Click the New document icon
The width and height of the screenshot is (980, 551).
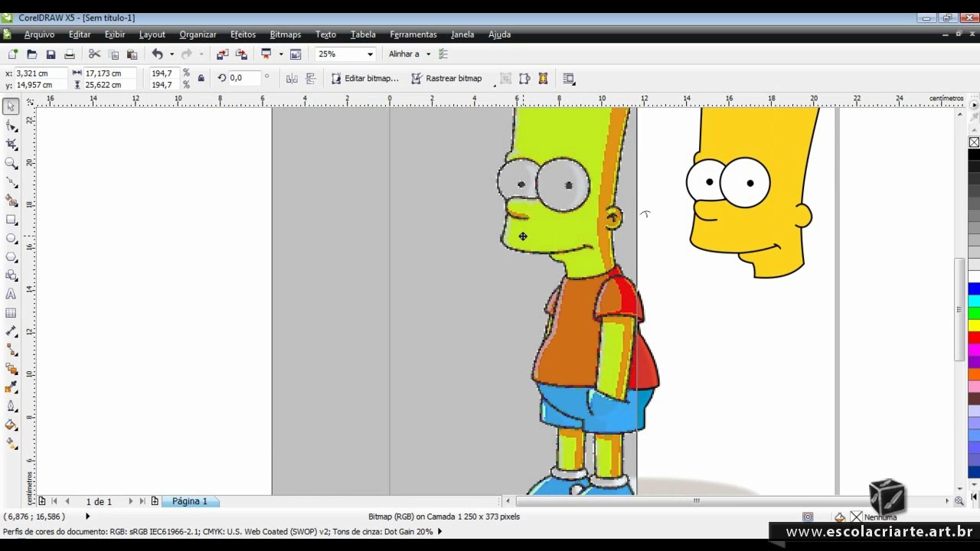point(13,54)
